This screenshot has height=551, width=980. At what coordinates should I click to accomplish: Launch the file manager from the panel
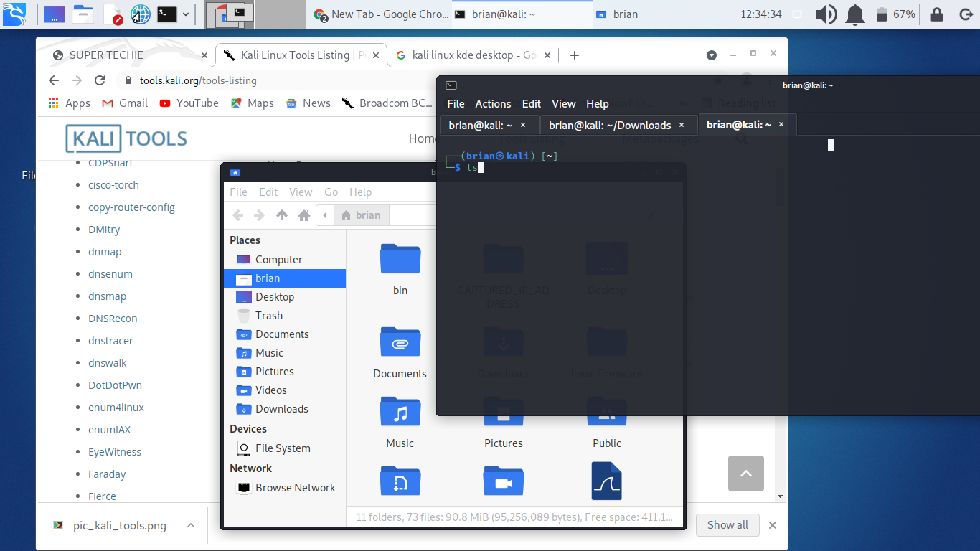point(84,14)
